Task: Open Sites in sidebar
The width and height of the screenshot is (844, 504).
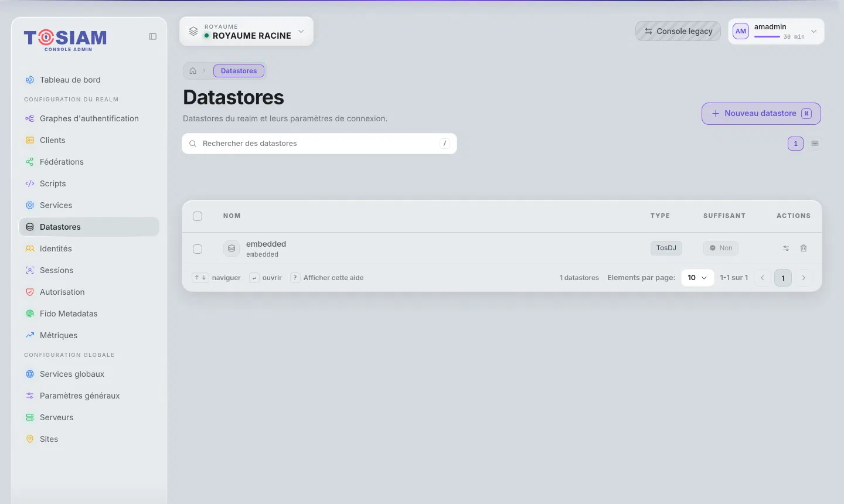Action: [x=89, y=439]
